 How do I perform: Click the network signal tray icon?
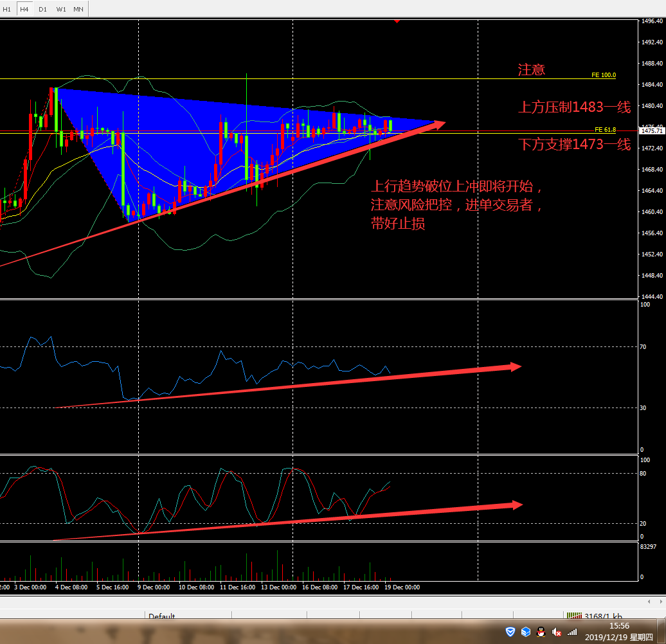tap(573, 632)
